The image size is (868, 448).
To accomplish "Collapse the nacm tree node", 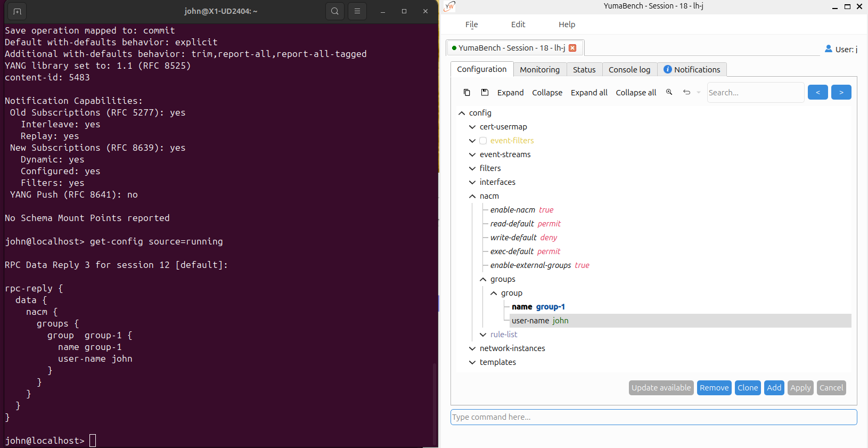I will point(472,196).
